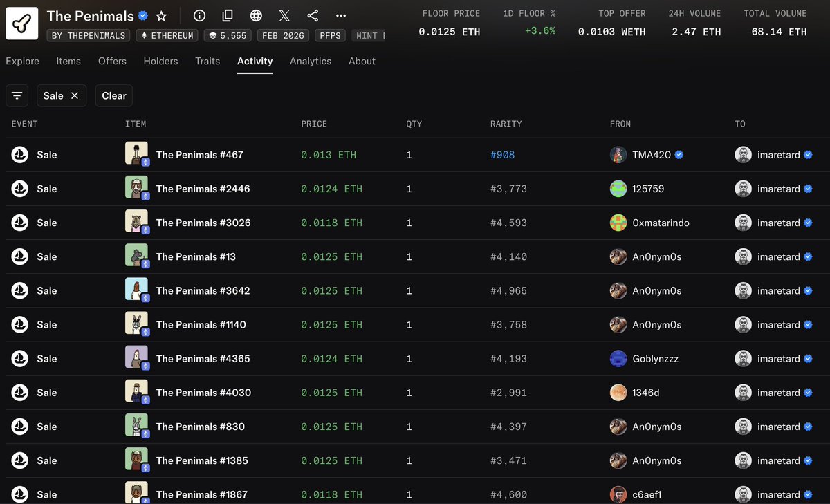Open The Penimals #467 item
Image resolution: width=830 pixels, height=504 pixels.
199,155
